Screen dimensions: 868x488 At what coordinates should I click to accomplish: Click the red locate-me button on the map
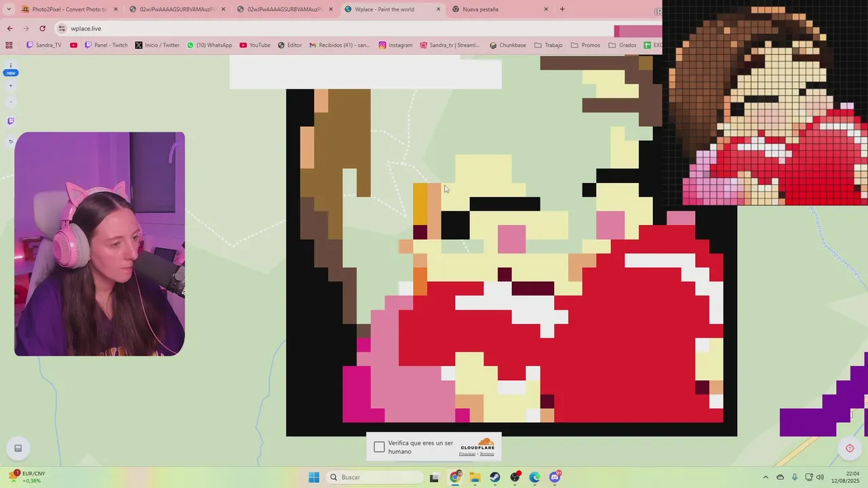click(850, 448)
